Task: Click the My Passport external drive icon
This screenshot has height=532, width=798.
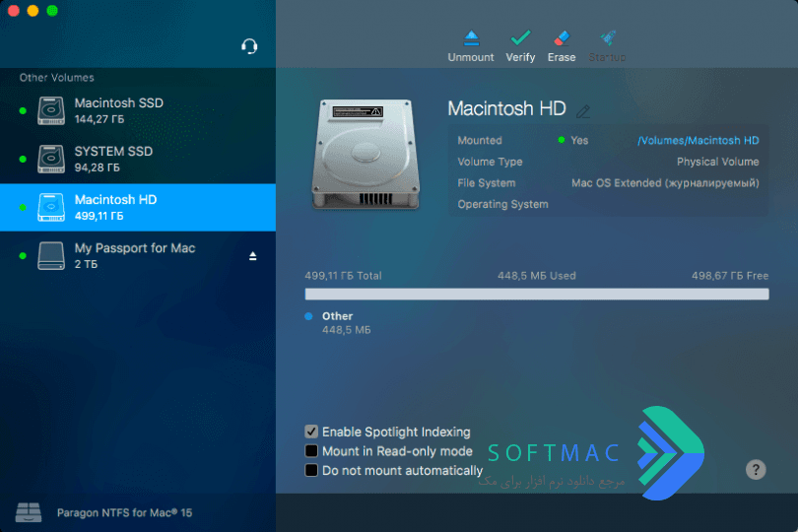Action: (51, 255)
